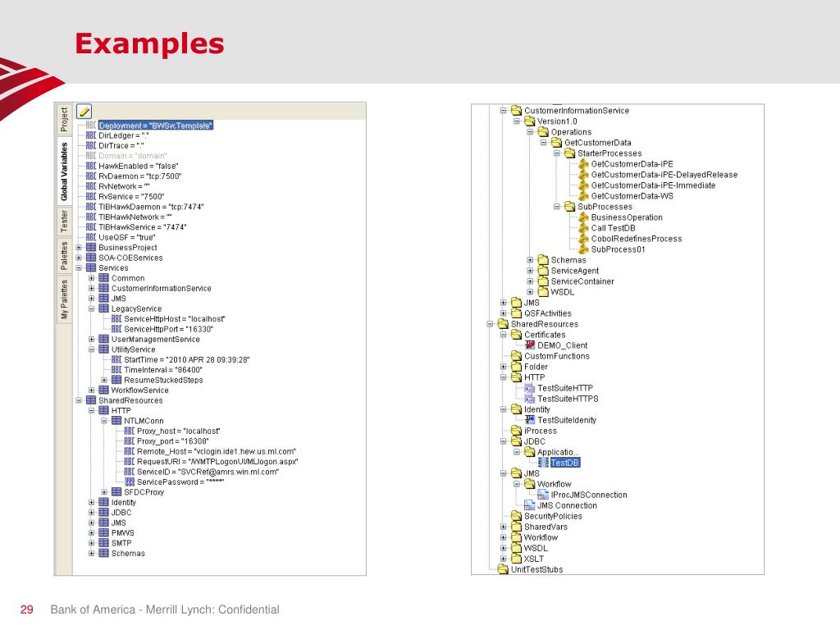Click the TestSuiteIdenity identity icon
This screenshot has height=630, width=840.
click(530, 420)
